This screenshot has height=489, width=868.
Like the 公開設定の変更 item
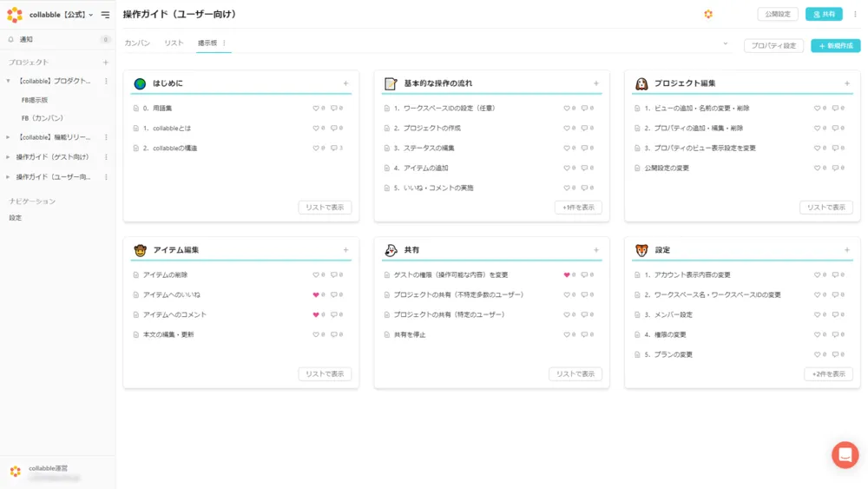817,169
